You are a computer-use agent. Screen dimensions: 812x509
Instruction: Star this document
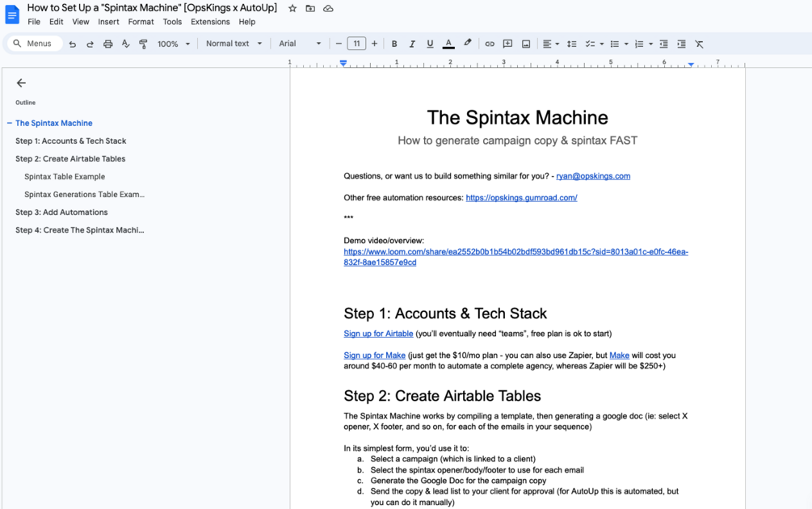292,8
